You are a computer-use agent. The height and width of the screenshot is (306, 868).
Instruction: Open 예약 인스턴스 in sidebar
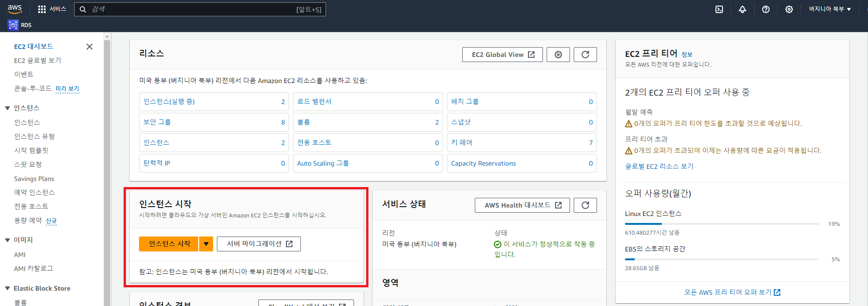(x=35, y=193)
